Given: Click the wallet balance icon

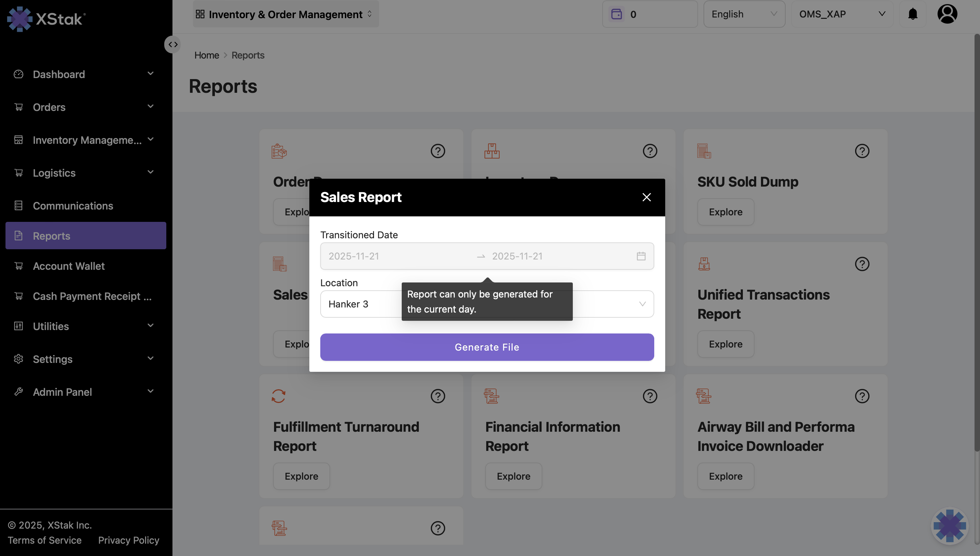Looking at the screenshot, I should pyautogui.click(x=616, y=14).
